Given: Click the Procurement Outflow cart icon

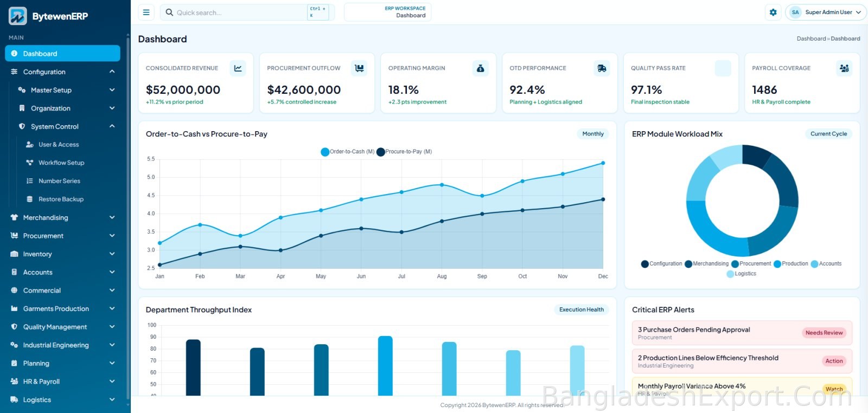Looking at the screenshot, I should [359, 68].
